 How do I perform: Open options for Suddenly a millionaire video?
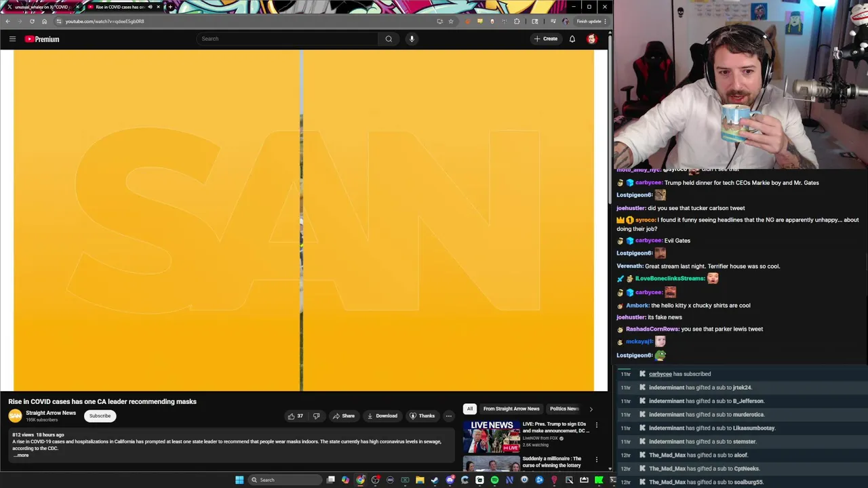click(597, 460)
